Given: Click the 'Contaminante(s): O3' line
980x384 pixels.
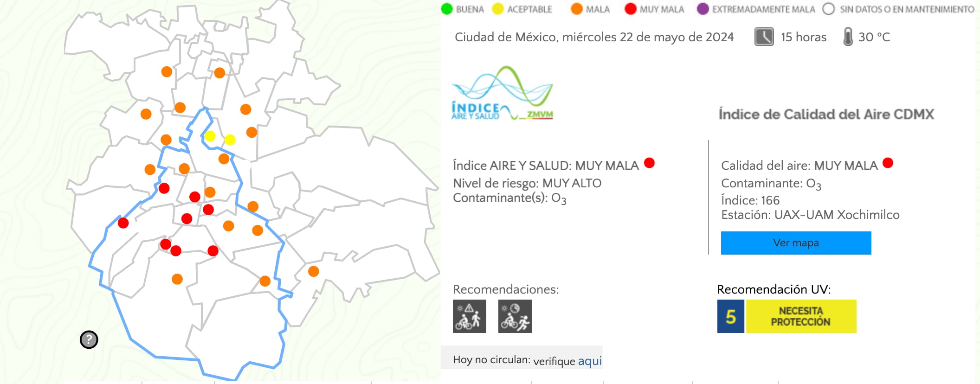Looking at the screenshot, I should (509, 198).
